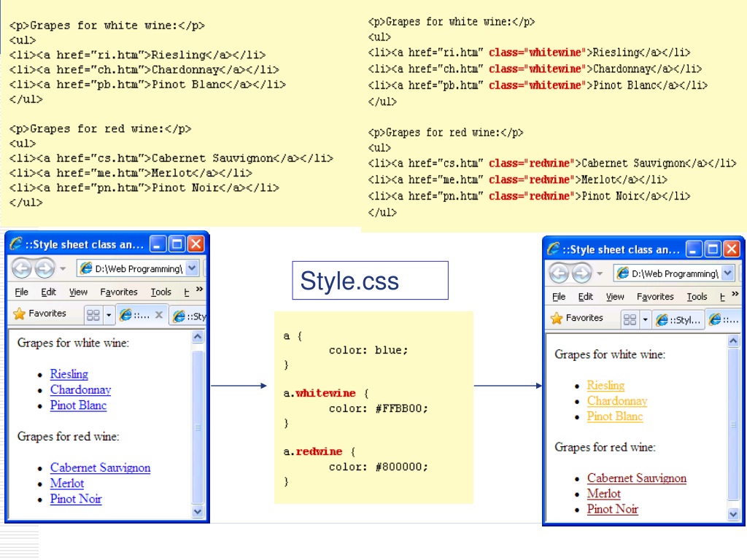Click Favorites star button in left browser
The height and width of the screenshot is (560, 747).
point(40,314)
